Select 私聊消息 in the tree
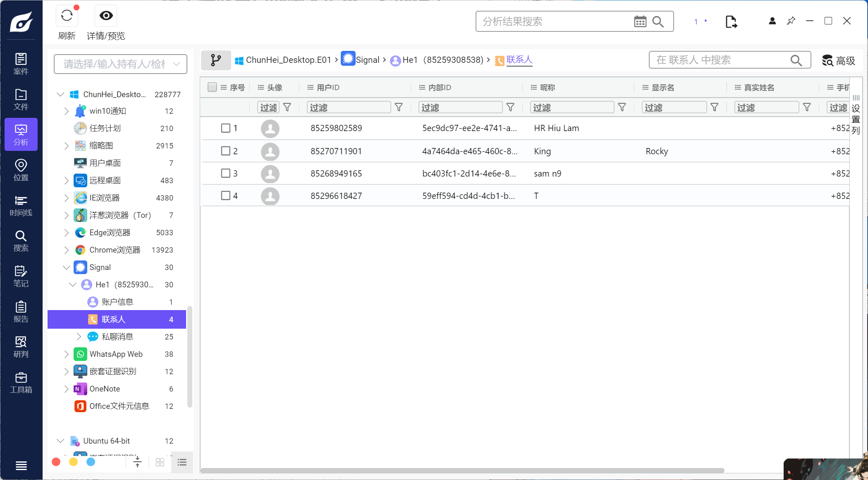 click(x=117, y=337)
